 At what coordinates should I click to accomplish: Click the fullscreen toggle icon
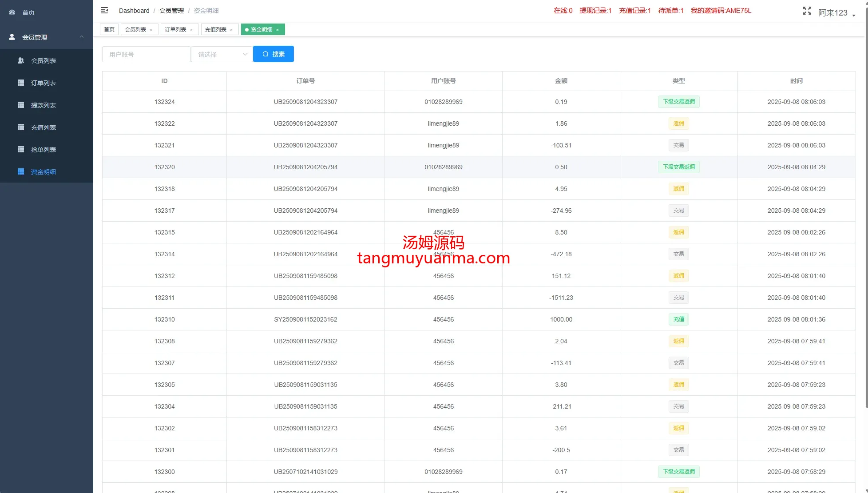coord(807,11)
